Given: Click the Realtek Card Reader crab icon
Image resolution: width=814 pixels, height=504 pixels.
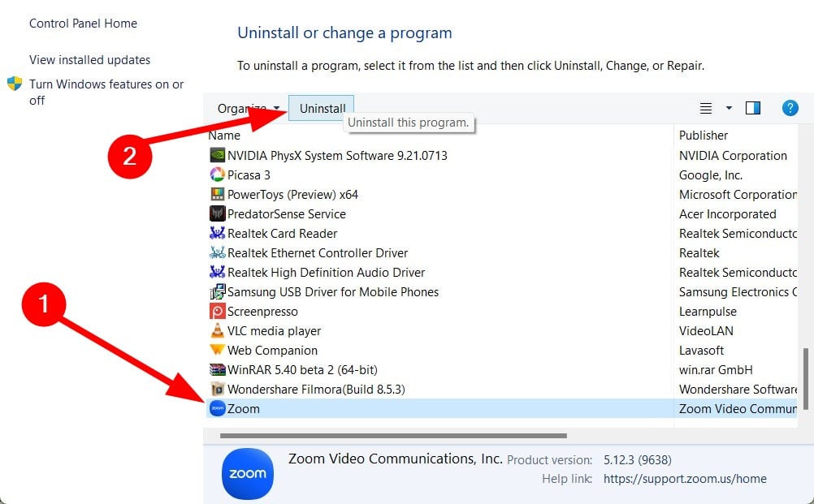Looking at the screenshot, I should [217, 234].
